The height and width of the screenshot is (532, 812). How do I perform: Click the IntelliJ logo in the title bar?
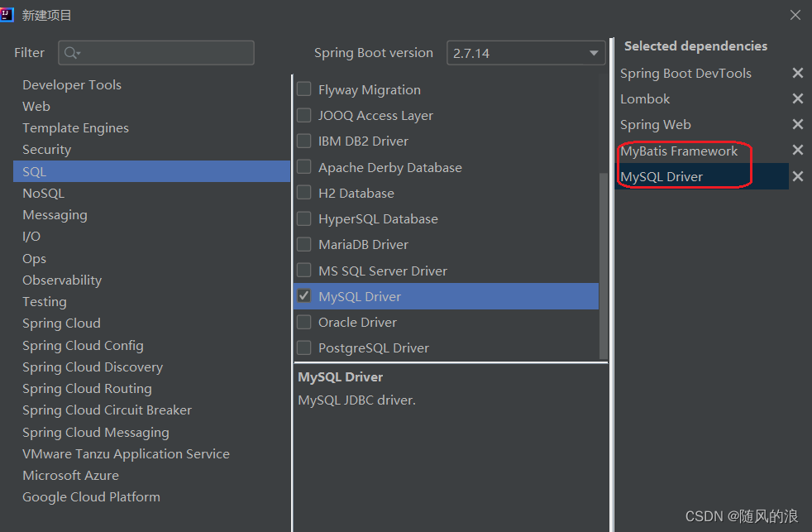[7, 15]
